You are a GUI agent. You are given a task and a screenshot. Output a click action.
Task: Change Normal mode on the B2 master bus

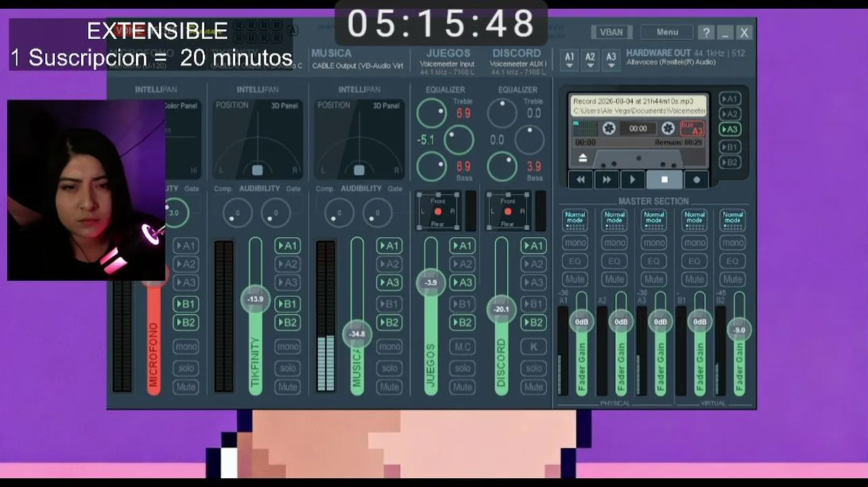click(733, 220)
